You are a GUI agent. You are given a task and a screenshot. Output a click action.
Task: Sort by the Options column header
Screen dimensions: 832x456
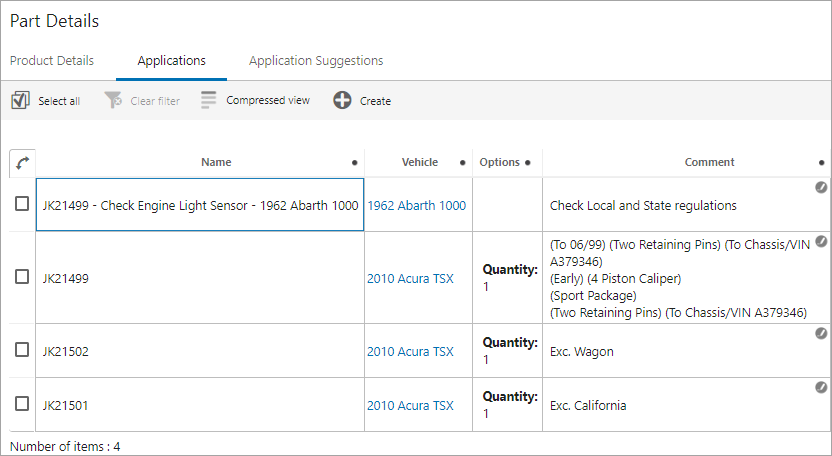pyautogui.click(x=499, y=162)
